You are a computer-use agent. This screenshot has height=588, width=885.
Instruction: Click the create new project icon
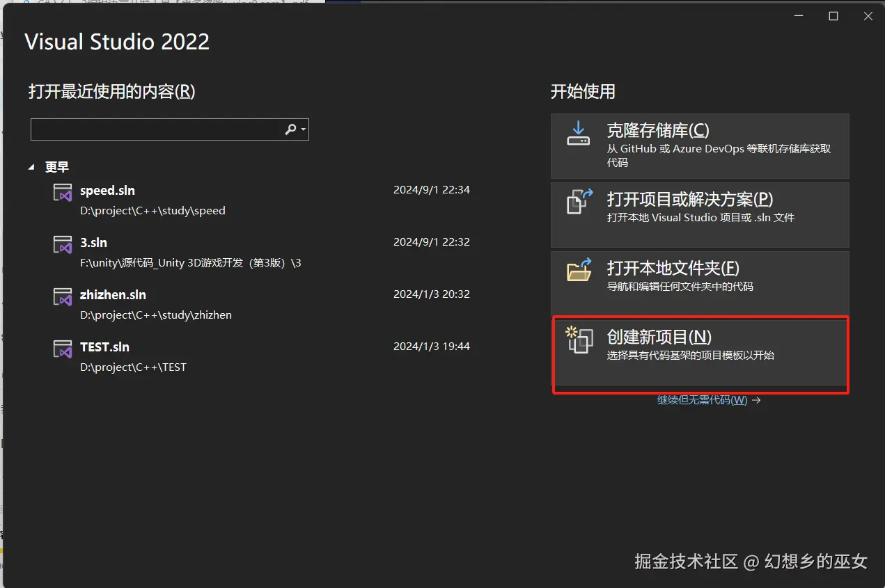point(579,339)
